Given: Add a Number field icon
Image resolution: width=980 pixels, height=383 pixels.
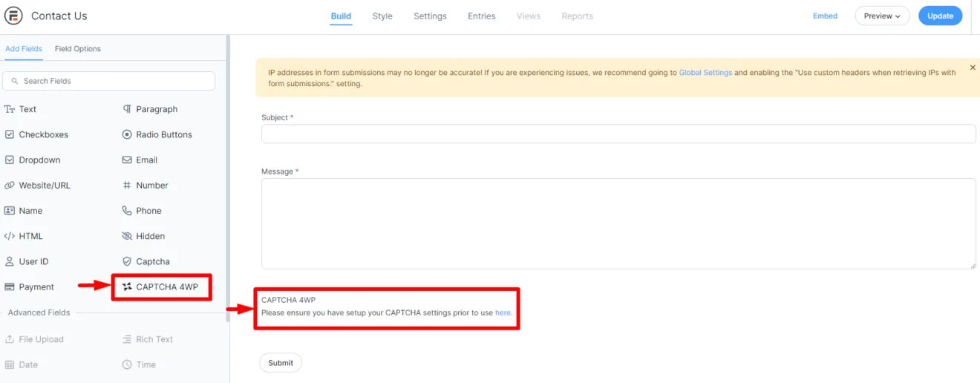Looking at the screenshot, I should point(127,186).
